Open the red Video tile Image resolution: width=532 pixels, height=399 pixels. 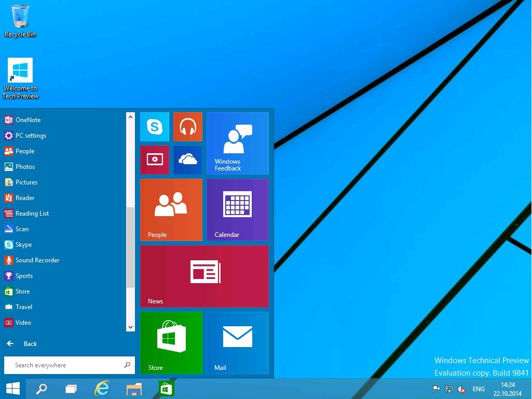pyautogui.click(x=155, y=160)
